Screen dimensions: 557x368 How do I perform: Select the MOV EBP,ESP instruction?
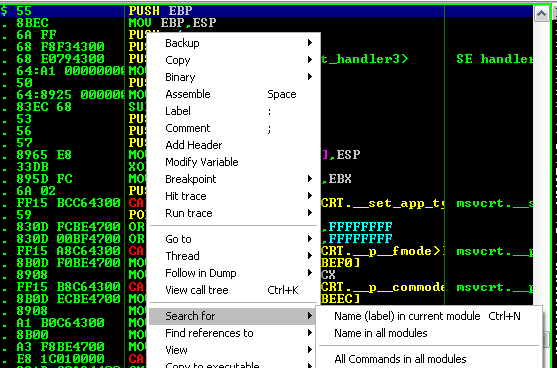click(173, 23)
